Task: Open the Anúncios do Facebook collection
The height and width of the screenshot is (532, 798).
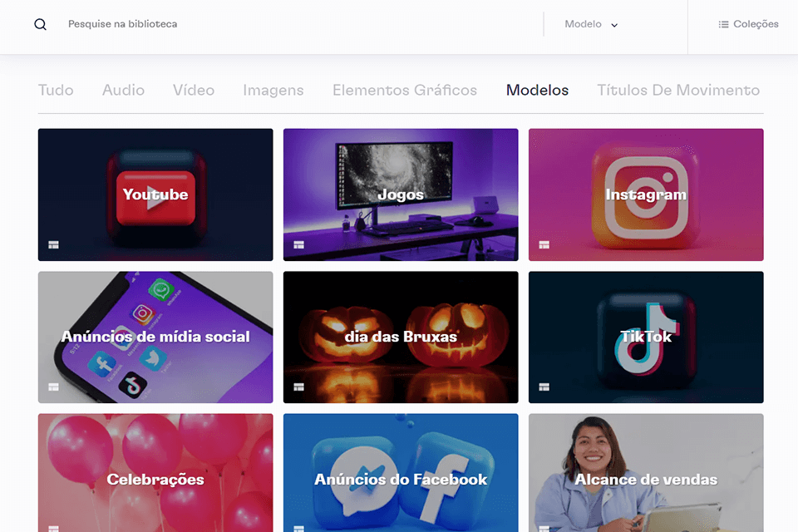Action: coord(401,473)
